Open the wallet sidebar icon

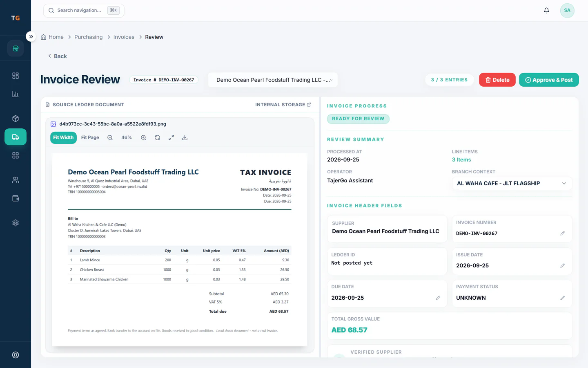(x=16, y=198)
